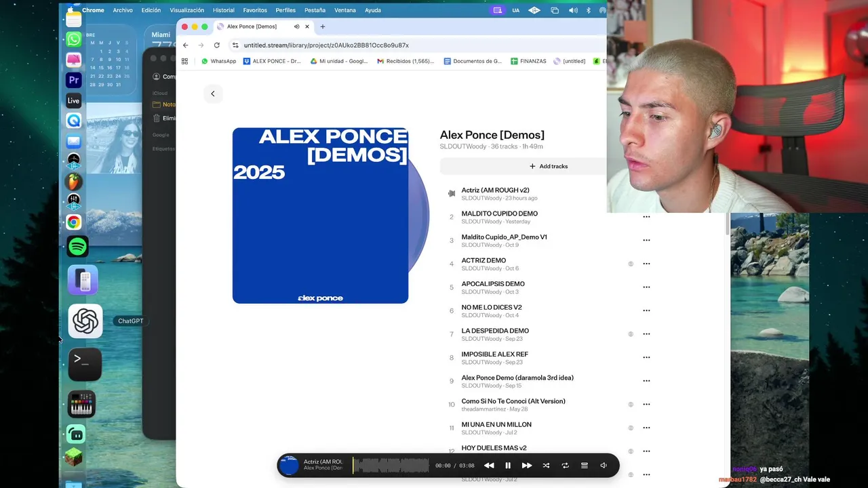
Task: Open the Mail app in the Dock
Action: click(x=74, y=142)
